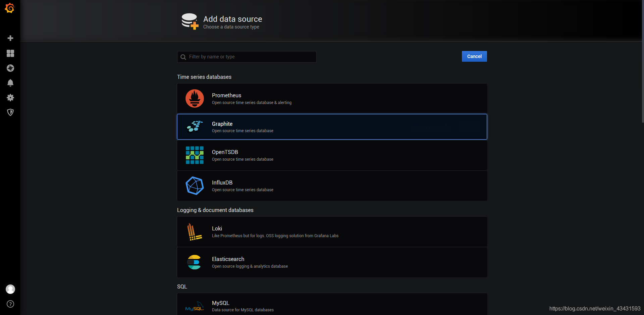Click the Loki description about OSS logging
This screenshot has width=644, height=315.
[x=275, y=236]
